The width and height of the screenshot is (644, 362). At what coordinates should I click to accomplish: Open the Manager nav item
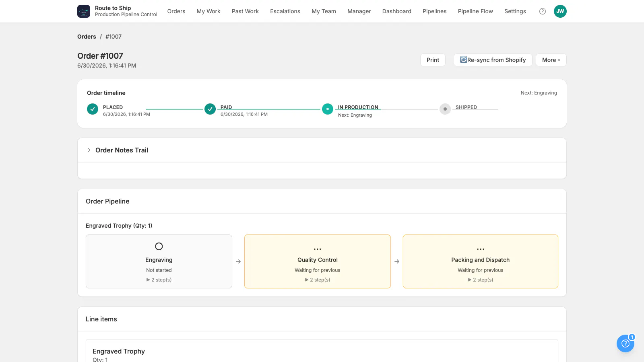click(x=359, y=11)
